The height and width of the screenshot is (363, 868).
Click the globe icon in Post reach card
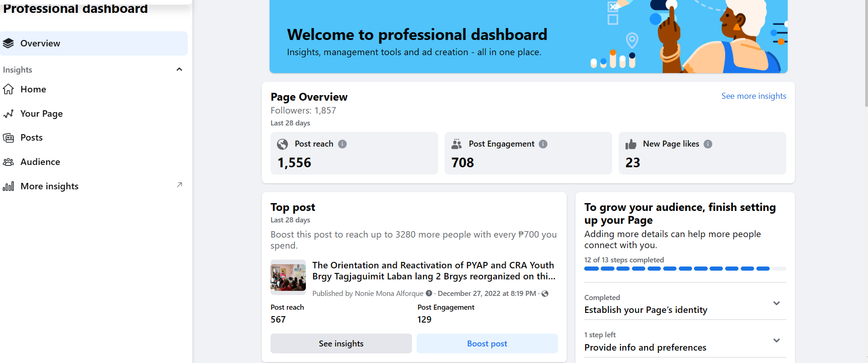point(282,144)
